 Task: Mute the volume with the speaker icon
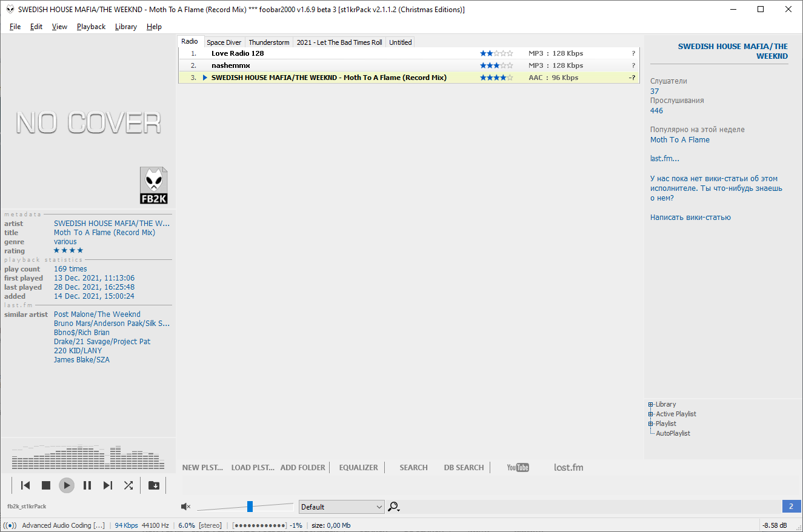[185, 507]
